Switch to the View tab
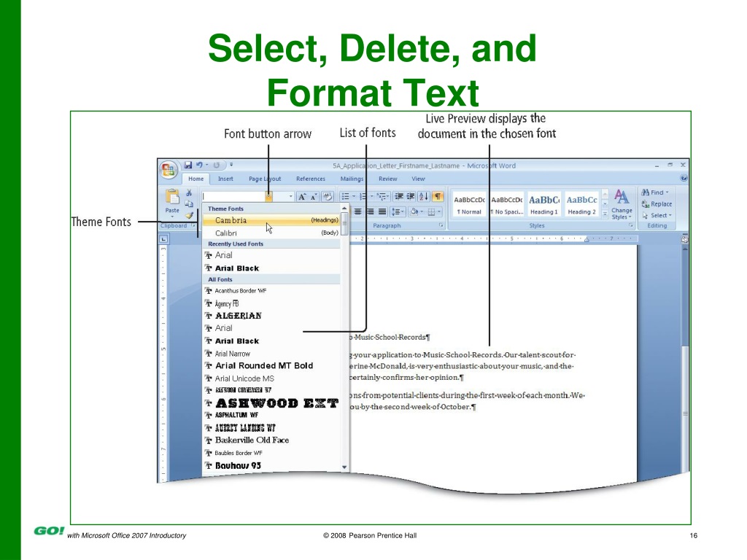 tap(418, 179)
